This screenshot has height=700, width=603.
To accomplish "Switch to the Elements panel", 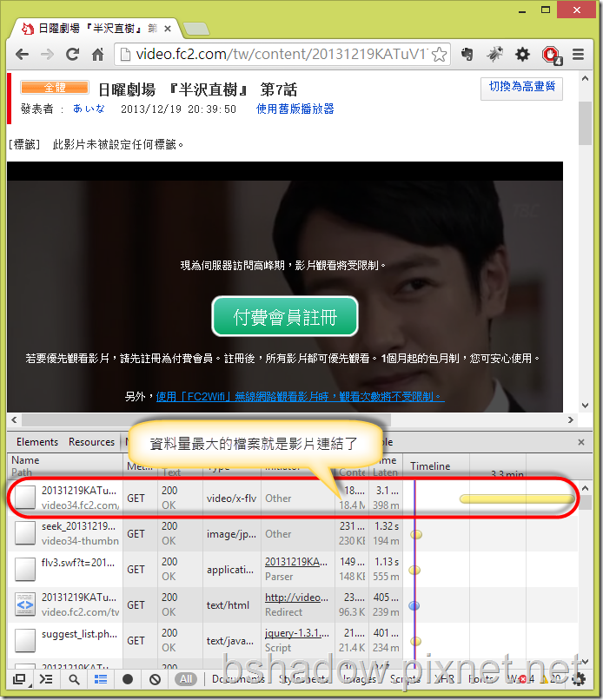I will pos(37,442).
